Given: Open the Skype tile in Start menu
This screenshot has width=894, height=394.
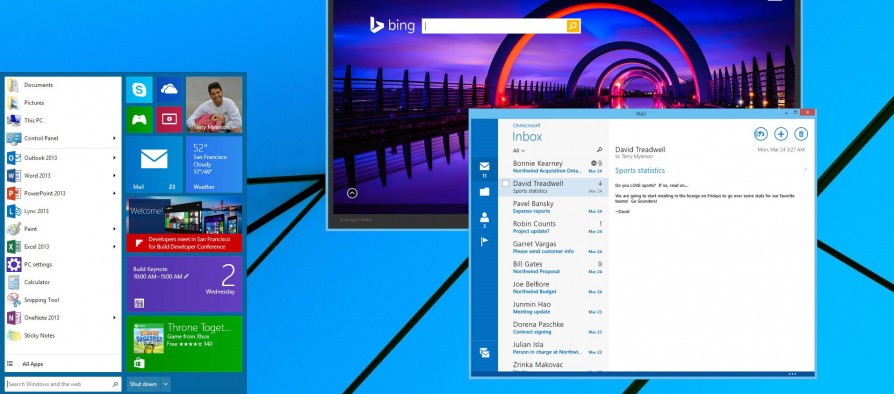Looking at the screenshot, I should [139, 90].
